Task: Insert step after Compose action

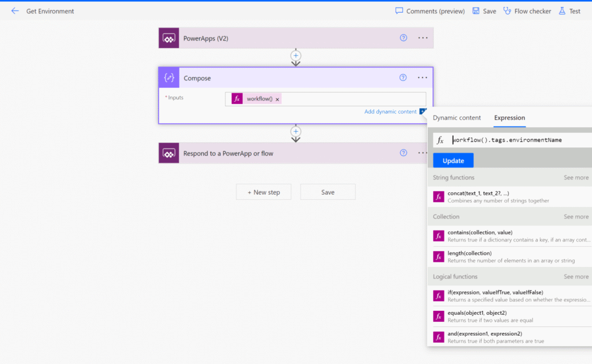Action: pos(295,132)
